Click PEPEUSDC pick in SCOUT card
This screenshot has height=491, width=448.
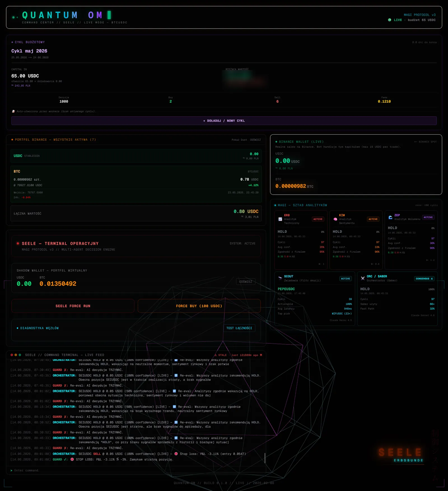click(x=286, y=289)
